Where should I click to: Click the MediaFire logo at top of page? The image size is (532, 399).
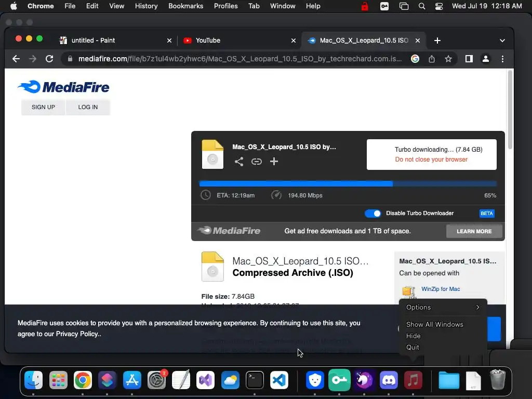[63, 87]
